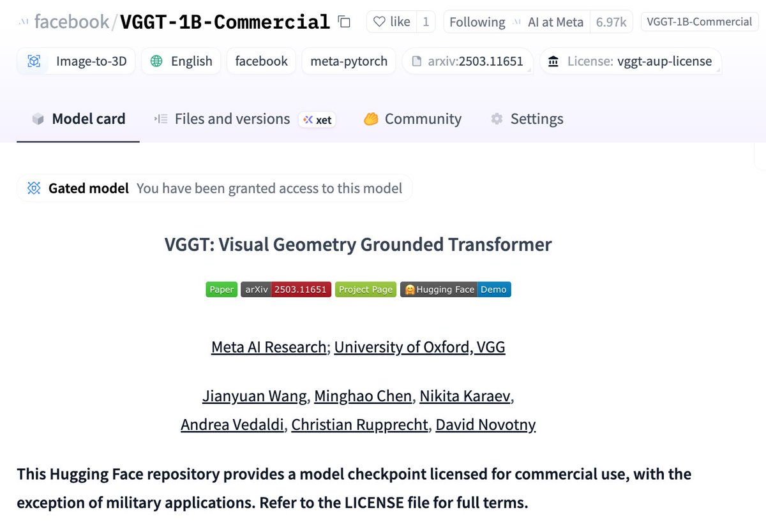Open the Settings tab

(527, 119)
